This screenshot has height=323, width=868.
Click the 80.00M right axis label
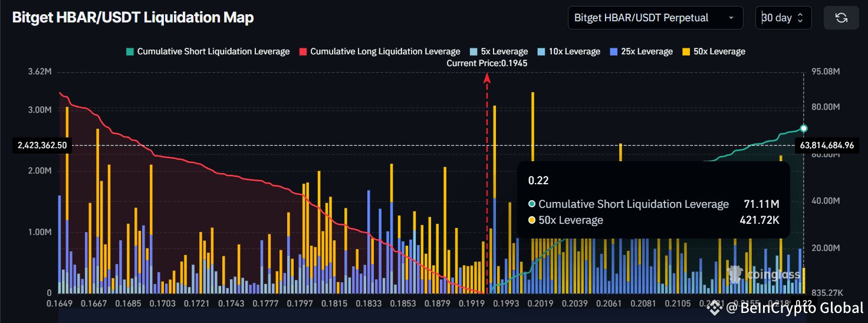pyautogui.click(x=826, y=107)
